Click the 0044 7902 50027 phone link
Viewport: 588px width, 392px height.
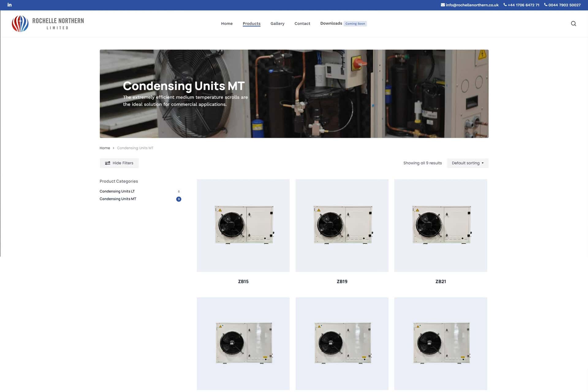[x=562, y=5]
